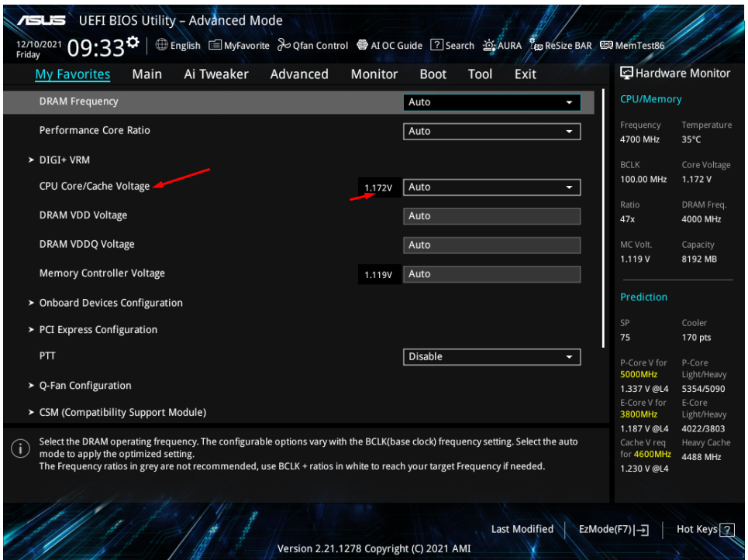Open the Main tab
The width and height of the screenshot is (748, 560).
pos(147,74)
